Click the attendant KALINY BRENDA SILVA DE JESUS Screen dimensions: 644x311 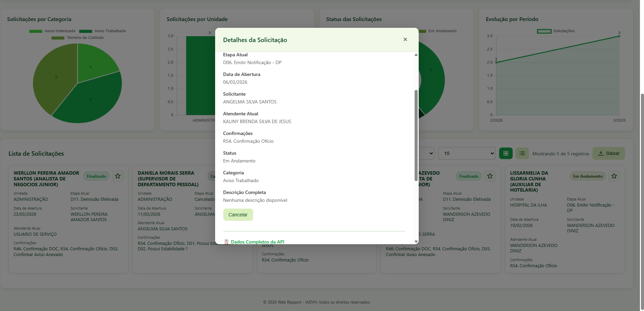pos(257,121)
